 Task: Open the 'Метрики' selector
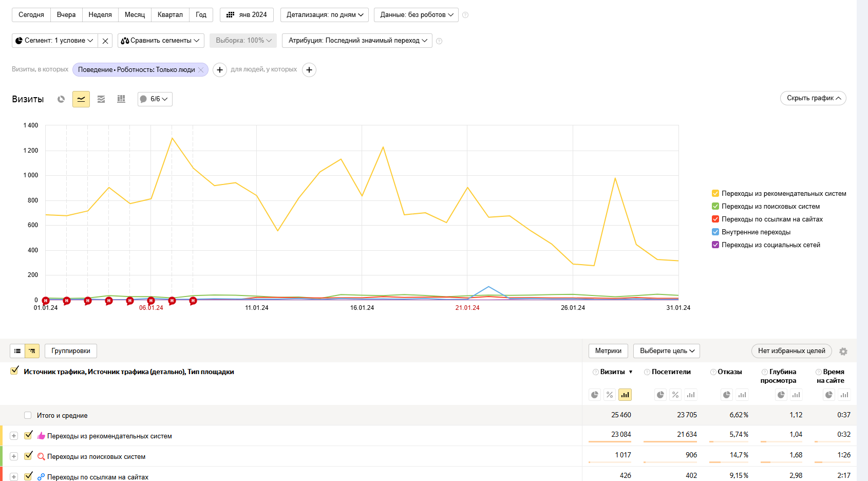(x=608, y=351)
